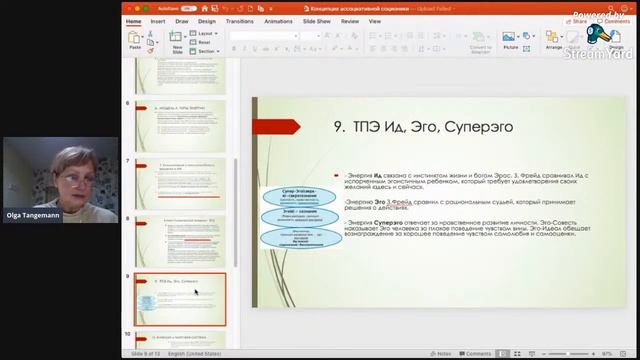Switch to Reading View icon in status bar
This screenshot has width=640, height=360.
(531, 354)
